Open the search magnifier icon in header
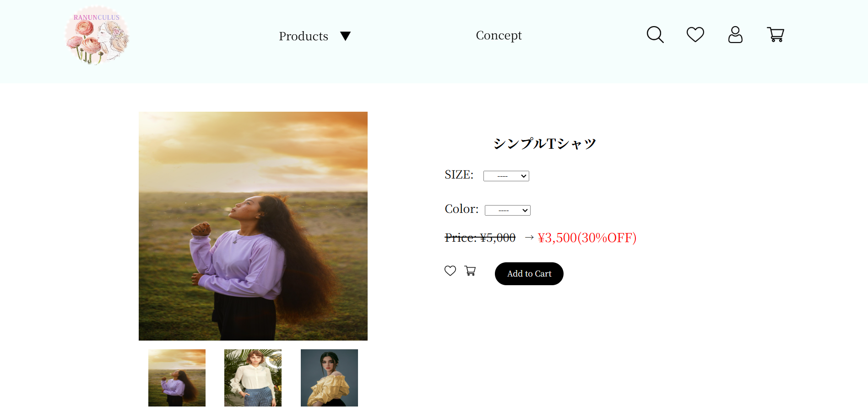868x412 pixels. coord(655,35)
